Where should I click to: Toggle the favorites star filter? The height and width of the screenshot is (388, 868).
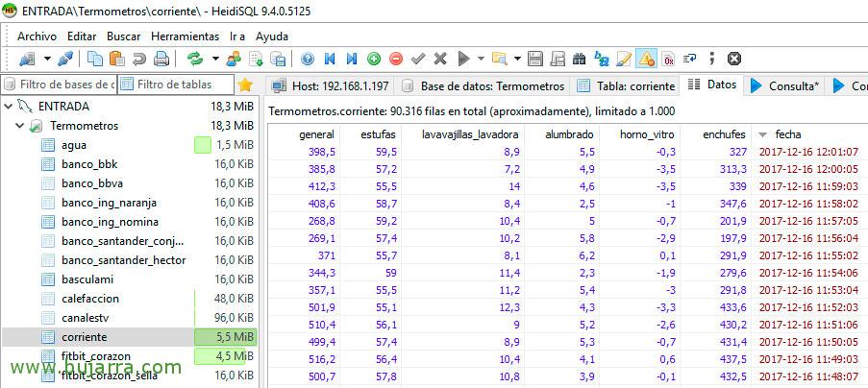tap(245, 85)
